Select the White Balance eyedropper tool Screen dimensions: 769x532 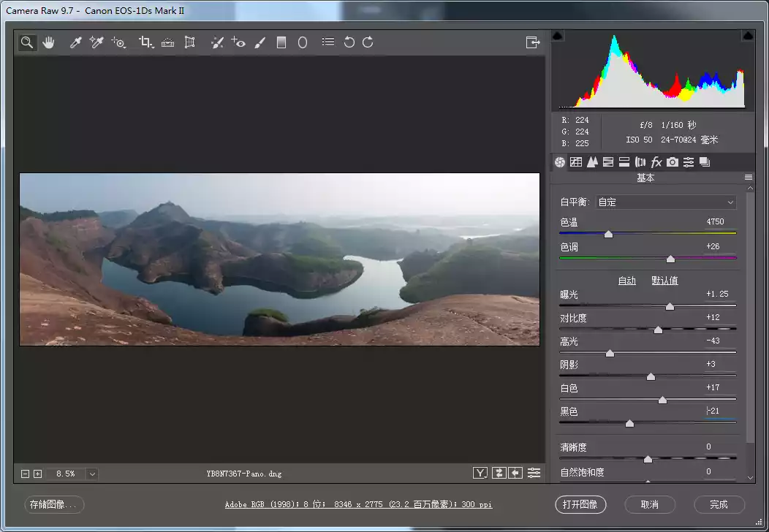(x=75, y=42)
